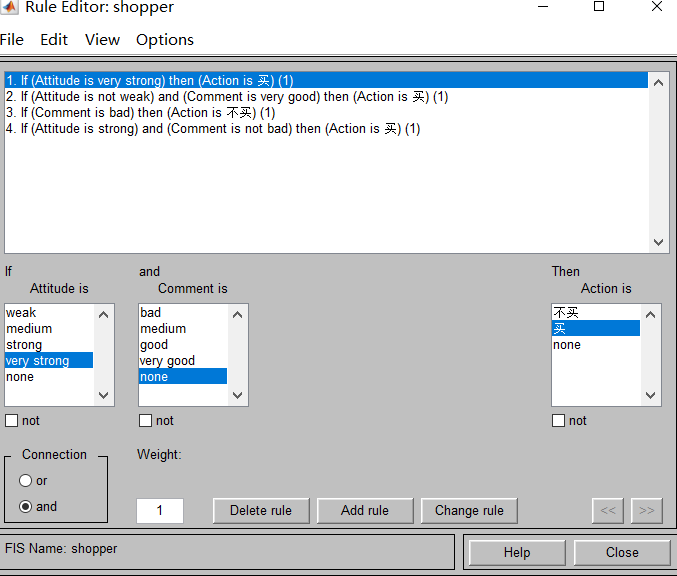Maximize the Rule Editor window
This screenshot has width=677, height=576.
(599, 6)
